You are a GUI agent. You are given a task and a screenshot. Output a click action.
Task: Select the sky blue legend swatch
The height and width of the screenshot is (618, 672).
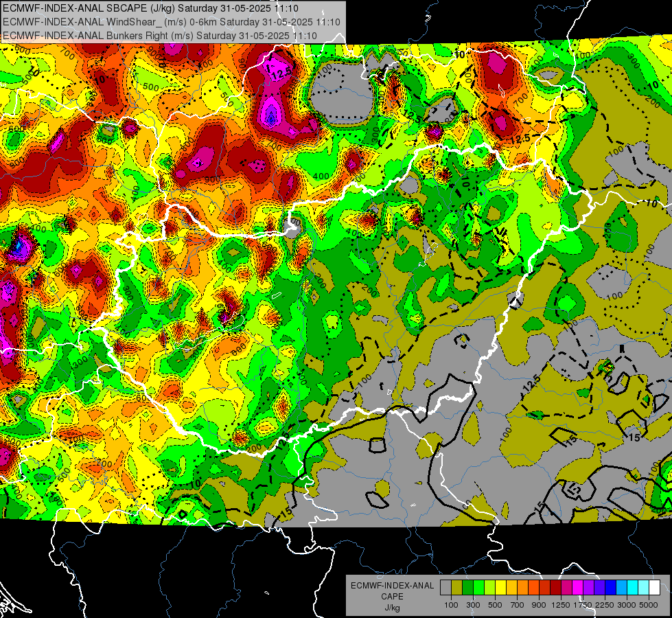621,588
